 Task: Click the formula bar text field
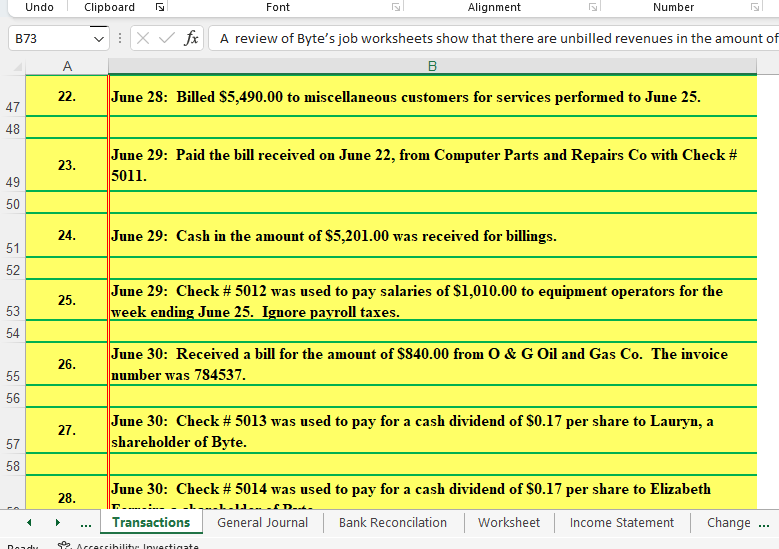click(493, 38)
